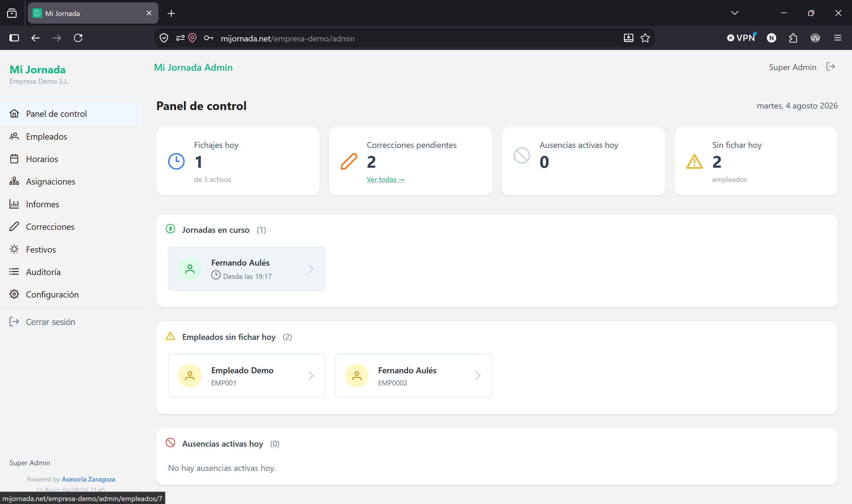
Task: Open the tab list dropdown arrow
Action: [x=735, y=13]
